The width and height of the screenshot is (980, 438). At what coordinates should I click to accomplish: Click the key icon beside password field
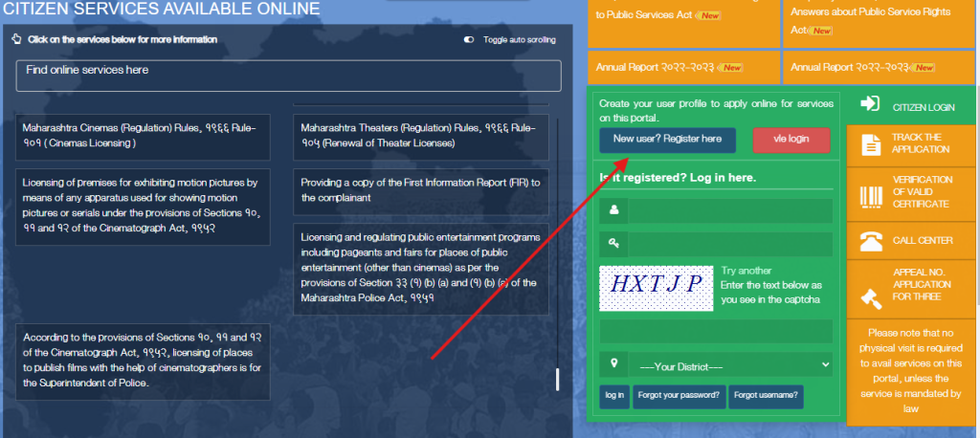coord(612,243)
